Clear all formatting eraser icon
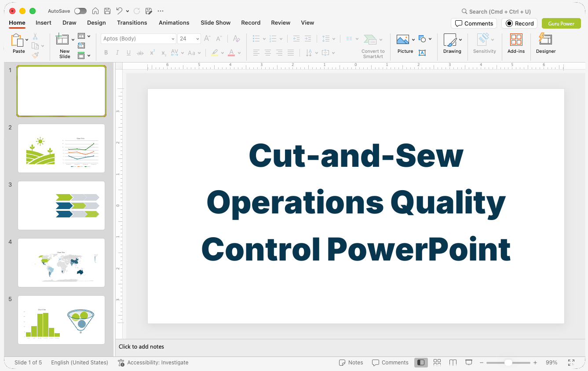The height and width of the screenshot is (371, 588). [x=236, y=39]
